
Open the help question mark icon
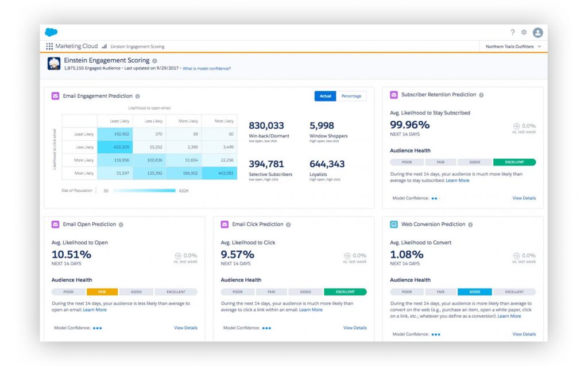click(513, 32)
